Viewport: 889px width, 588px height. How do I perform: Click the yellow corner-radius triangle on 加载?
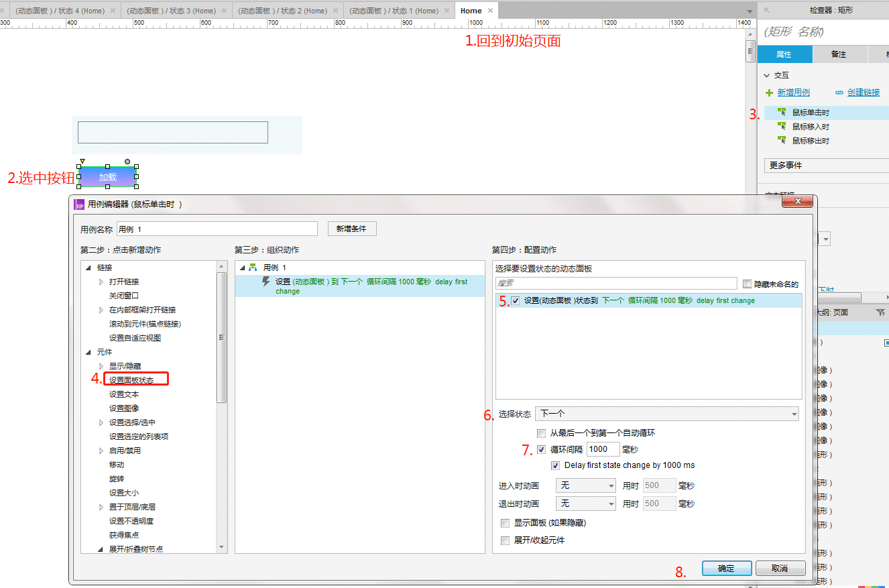coord(82,161)
